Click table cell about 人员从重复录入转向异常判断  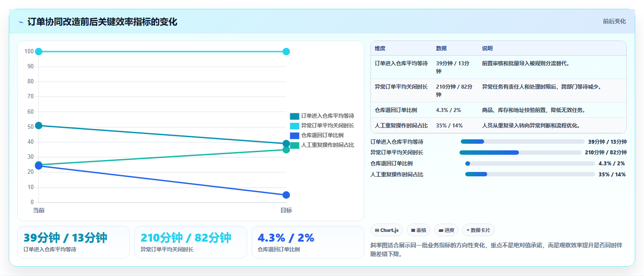(552, 125)
